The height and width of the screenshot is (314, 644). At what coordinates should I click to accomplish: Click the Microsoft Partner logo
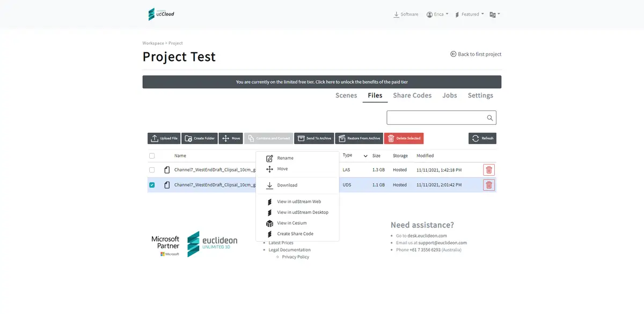[x=165, y=245]
